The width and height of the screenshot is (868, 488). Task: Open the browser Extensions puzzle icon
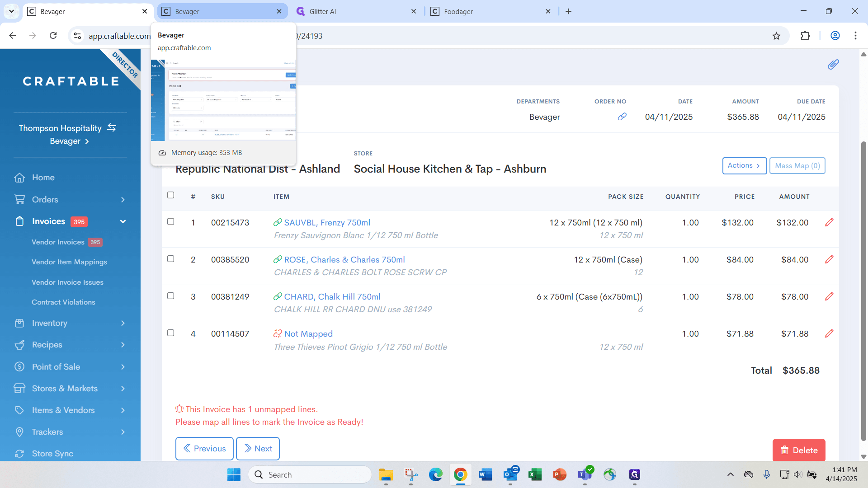[x=805, y=36]
